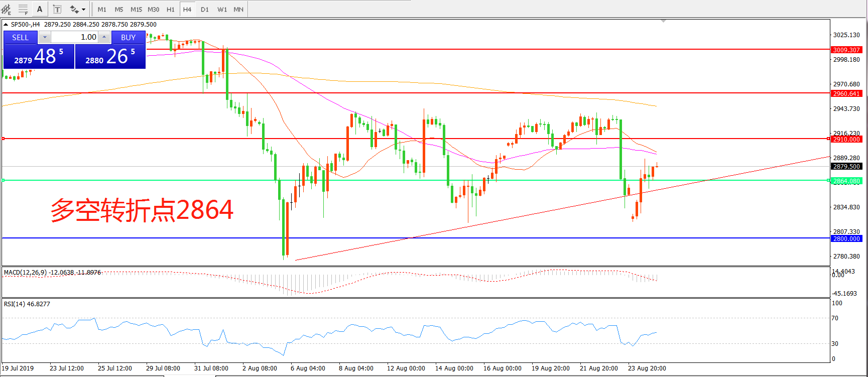Choose the MN monthly timeframe

pos(238,9)
